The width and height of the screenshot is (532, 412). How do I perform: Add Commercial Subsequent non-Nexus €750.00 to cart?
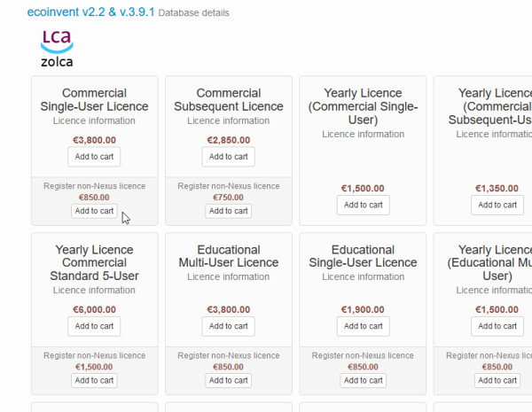tap(229, 211)
